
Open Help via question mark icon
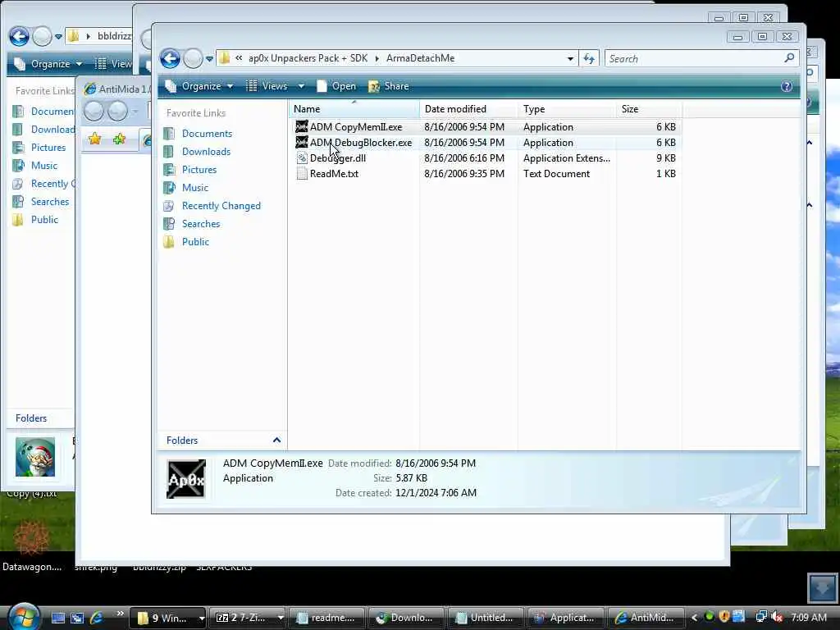pos(786,86)
